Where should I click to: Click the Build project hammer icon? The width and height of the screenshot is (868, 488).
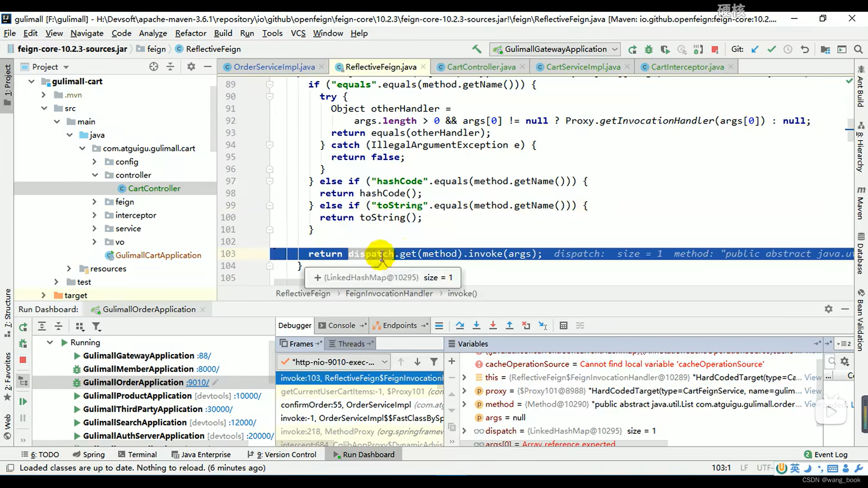pyautogui.click(x=476, y=49)
